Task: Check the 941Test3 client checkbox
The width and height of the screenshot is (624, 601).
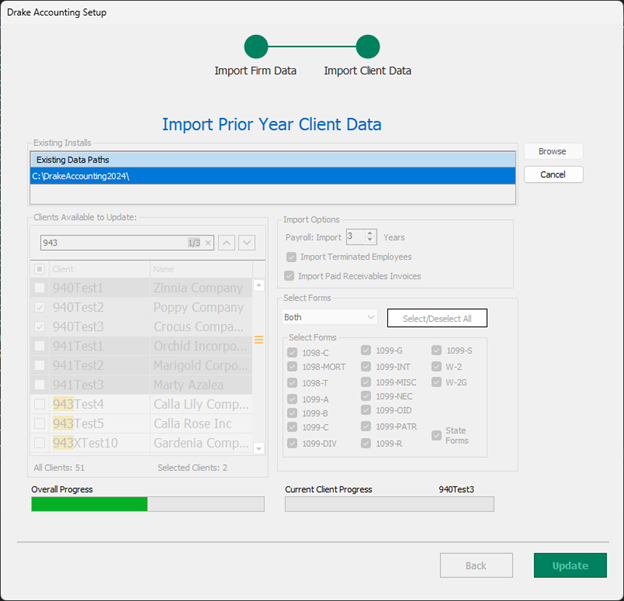Action: [x=39, y=385]
